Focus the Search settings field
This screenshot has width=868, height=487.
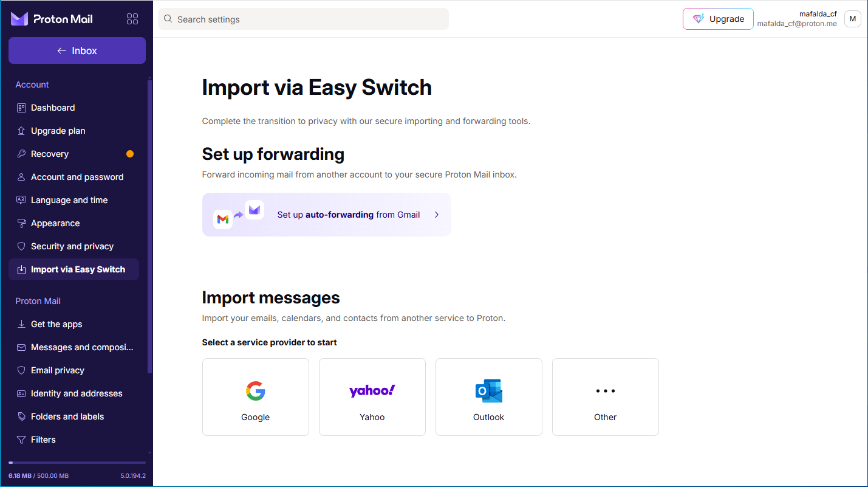pyautogui.click(x=303, y=19)
